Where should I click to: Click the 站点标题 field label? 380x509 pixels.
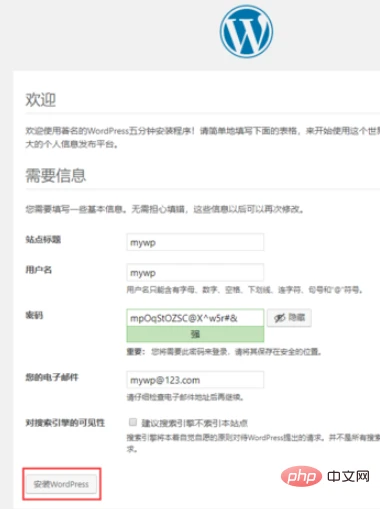click(43, 239)
